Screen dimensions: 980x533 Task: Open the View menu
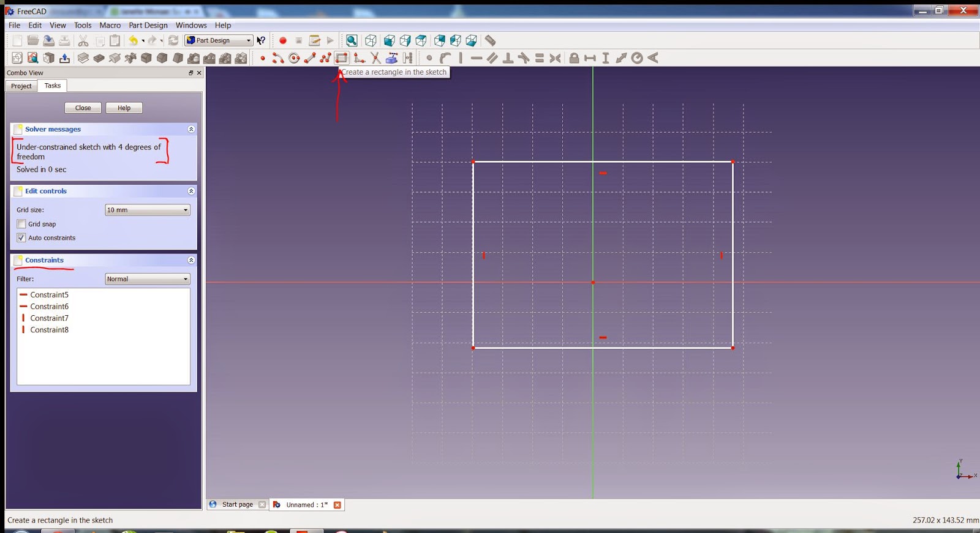click(x=58, y=25)
